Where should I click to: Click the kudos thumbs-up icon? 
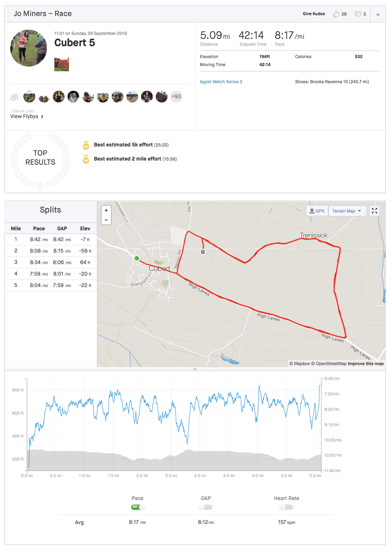click(x=336, y=14)
